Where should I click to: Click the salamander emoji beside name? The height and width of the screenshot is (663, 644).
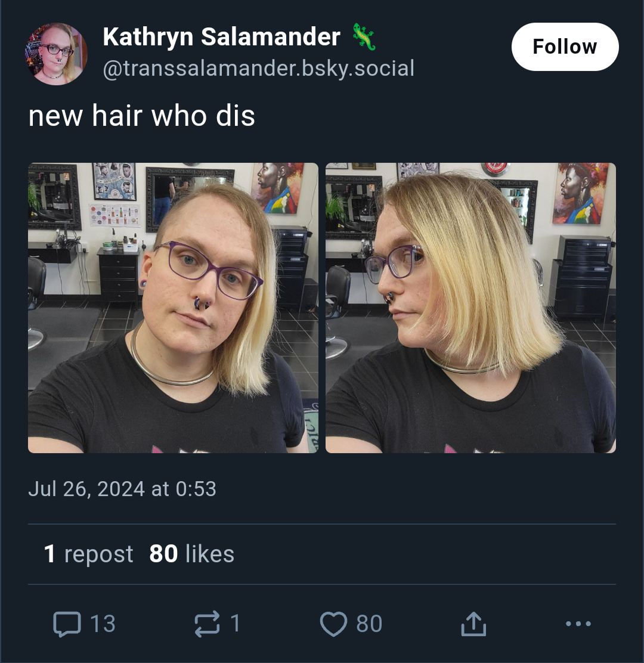(x=364, y=37)
